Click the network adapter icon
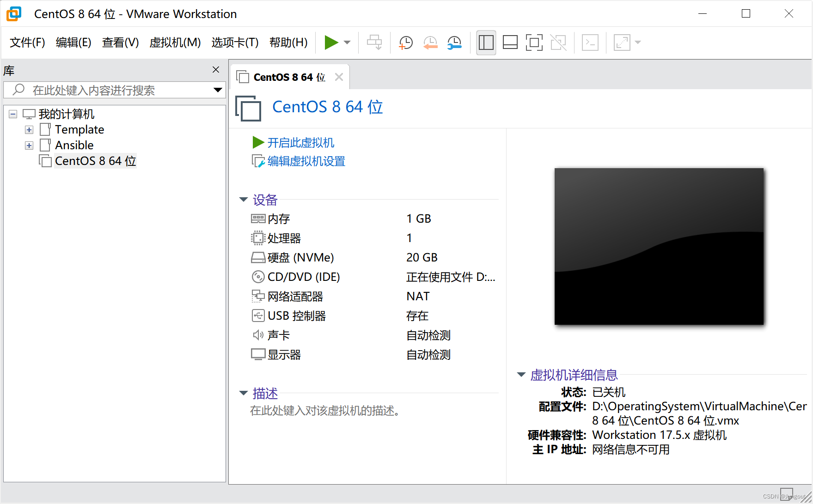Image resolution: width=813 pixels, height=504 pixels. [258, 296]
